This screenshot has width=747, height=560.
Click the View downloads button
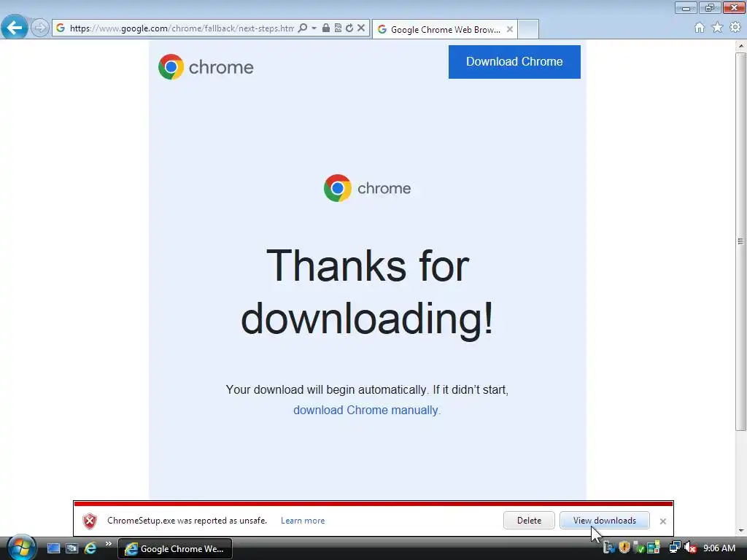[x=604, y=521]
